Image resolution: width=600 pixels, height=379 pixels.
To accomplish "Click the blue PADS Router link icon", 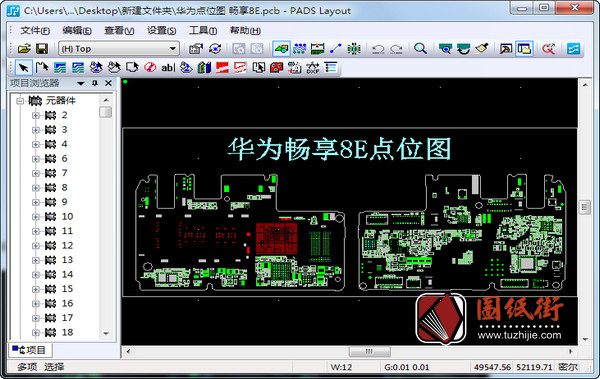I will (573, 49).
